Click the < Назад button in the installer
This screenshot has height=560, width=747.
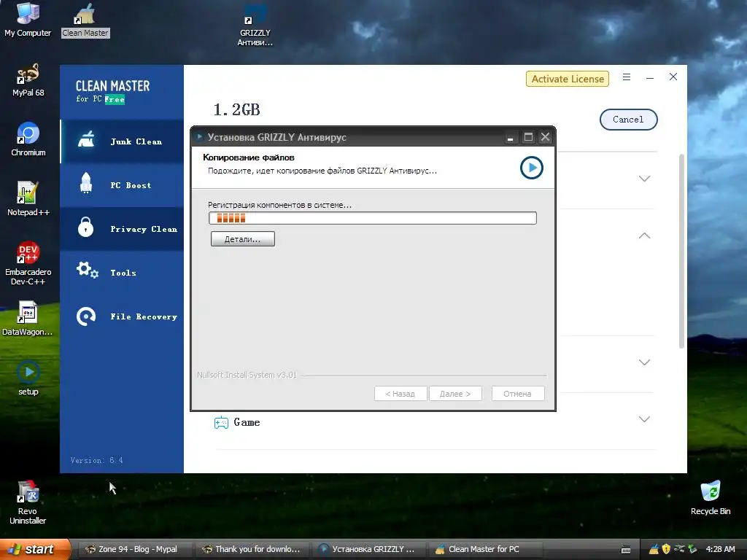coord(400,394)
